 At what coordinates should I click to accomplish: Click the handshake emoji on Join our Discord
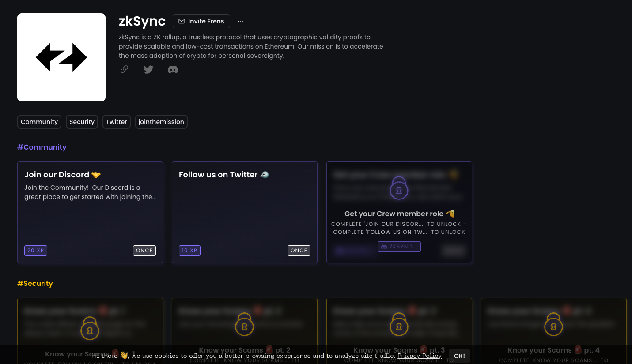coord(96,175)
